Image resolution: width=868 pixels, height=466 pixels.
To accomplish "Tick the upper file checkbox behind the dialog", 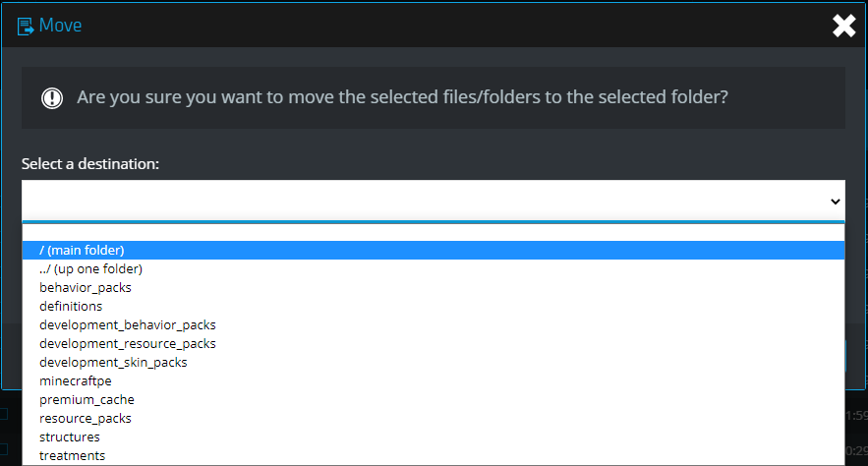I will point(3,414).
